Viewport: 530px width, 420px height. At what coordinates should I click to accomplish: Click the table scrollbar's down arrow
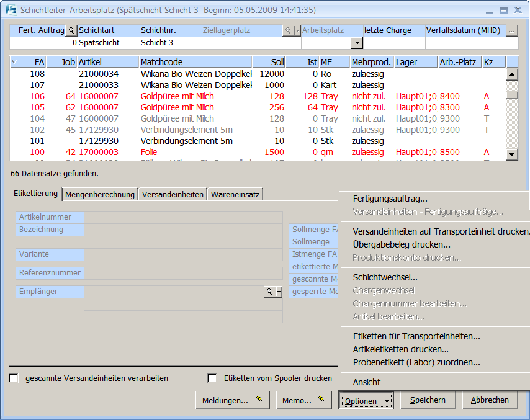pyautogui.click(x=511, y=154)
